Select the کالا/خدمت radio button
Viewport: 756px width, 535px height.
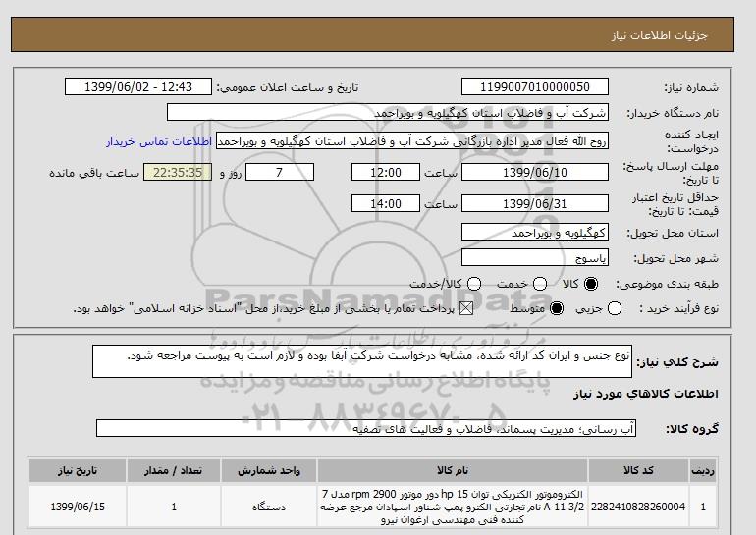[x=474, y=284]
